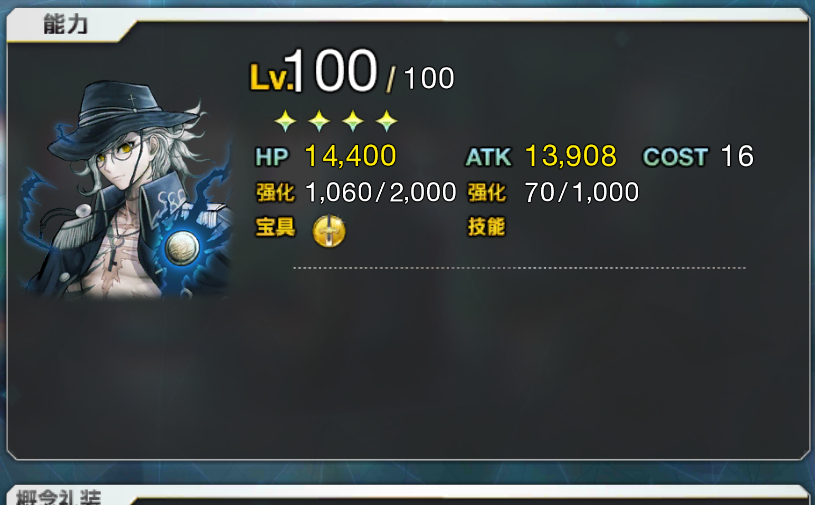Click the teal HP label
Image resolution: width=815 pixels, height=505 pixels.
[272, 157]
